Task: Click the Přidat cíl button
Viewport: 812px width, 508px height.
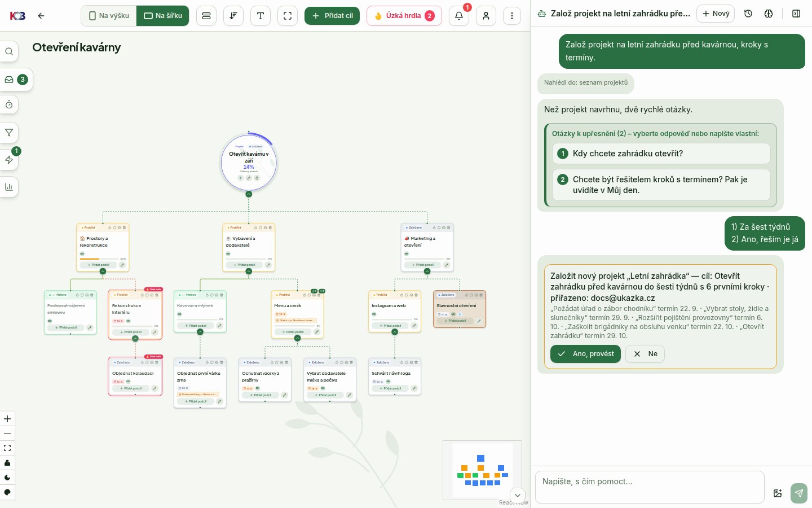Action: click(332, 16)
